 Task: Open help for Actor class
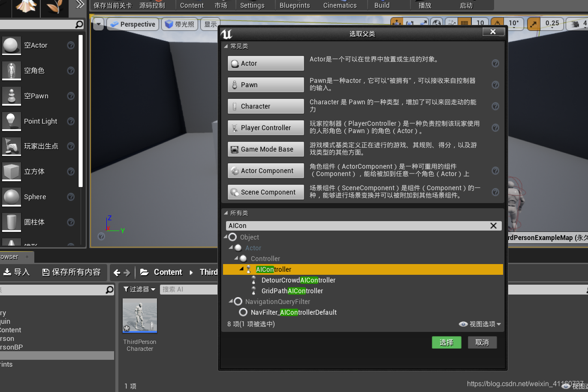pyautogui.click(x=495, y=64)
